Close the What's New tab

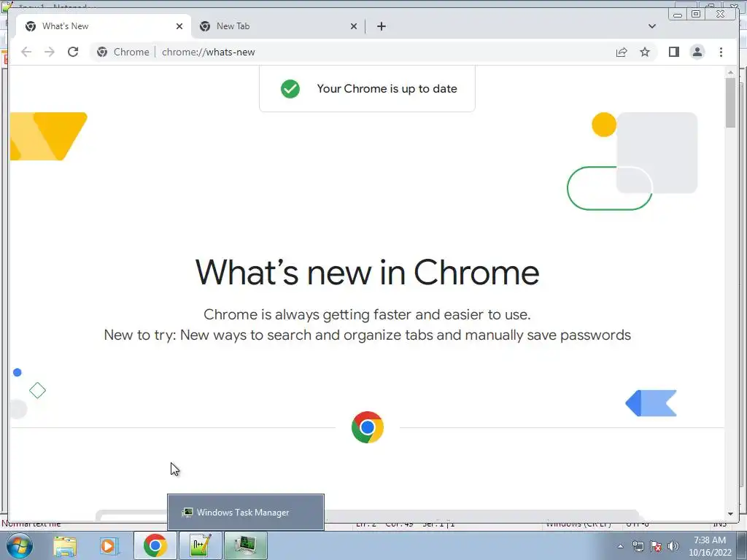pos(179,26)
